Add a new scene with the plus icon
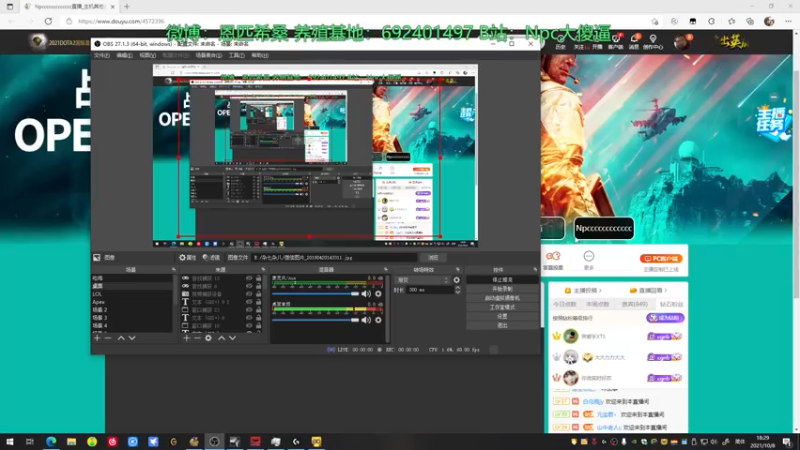The height and width of the screenshot is (450, 800). 97,338
